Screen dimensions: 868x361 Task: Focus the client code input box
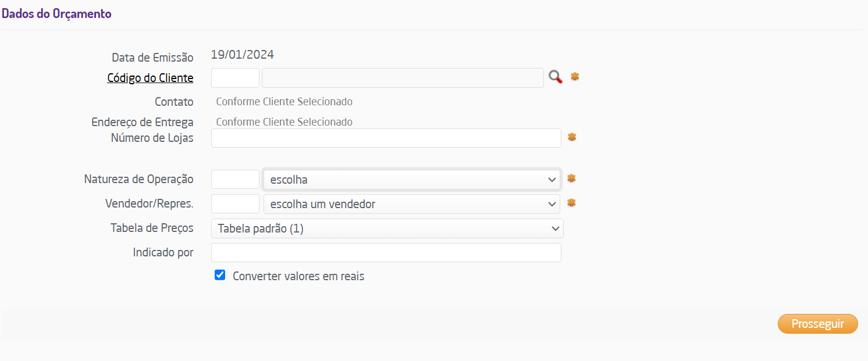[235, 78]
